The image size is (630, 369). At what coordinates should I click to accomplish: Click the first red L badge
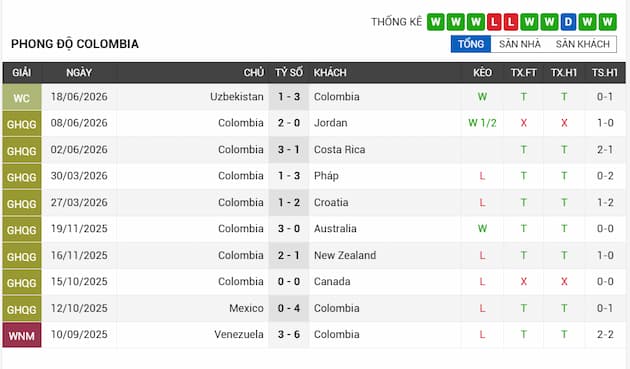point(494,22)
